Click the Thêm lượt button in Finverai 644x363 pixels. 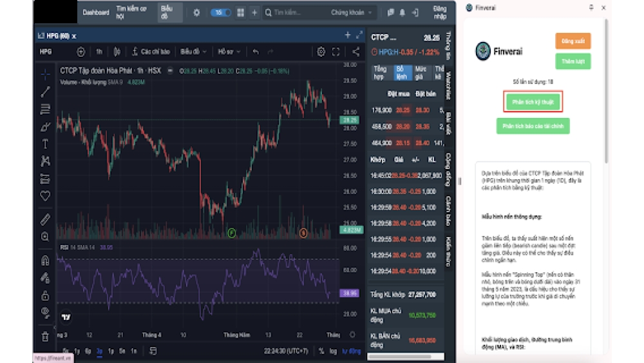tap(573, 61)
